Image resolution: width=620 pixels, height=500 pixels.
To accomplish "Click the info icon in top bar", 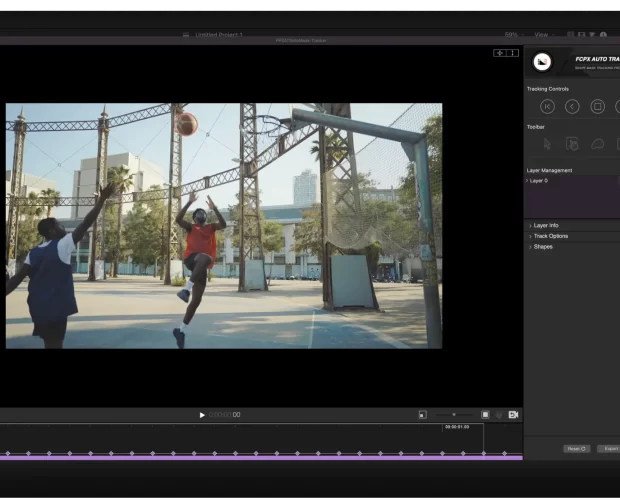I will coord(603,35).
